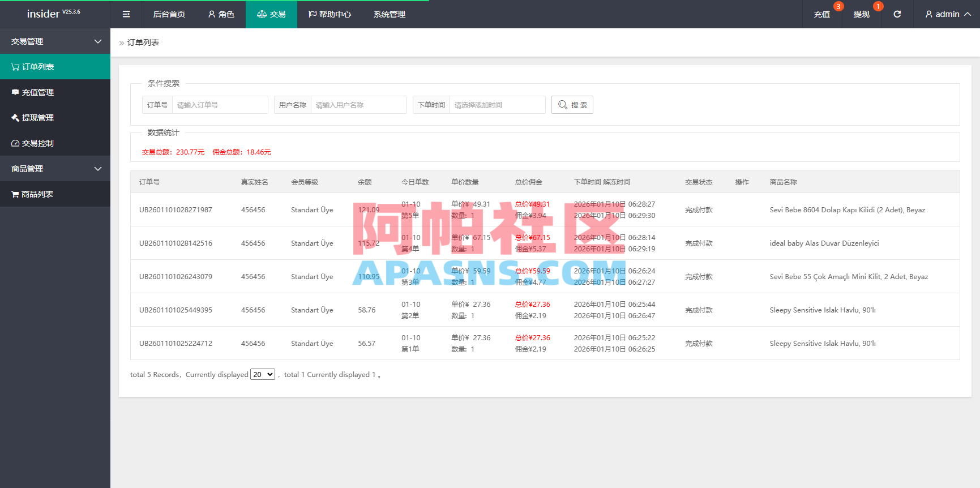Select order number UB2601101026243079
The width and height of the screenshot is (980, 488).
[176, 276]
